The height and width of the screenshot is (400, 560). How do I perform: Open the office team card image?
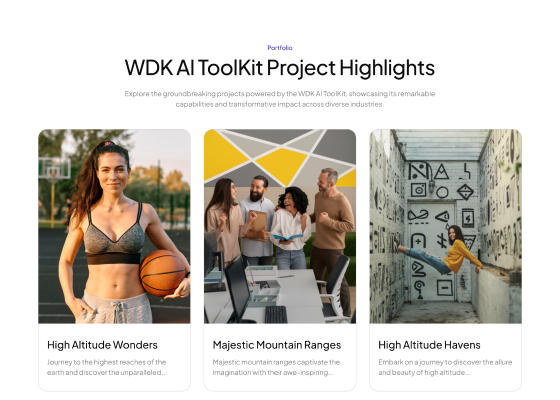(280, 226)
